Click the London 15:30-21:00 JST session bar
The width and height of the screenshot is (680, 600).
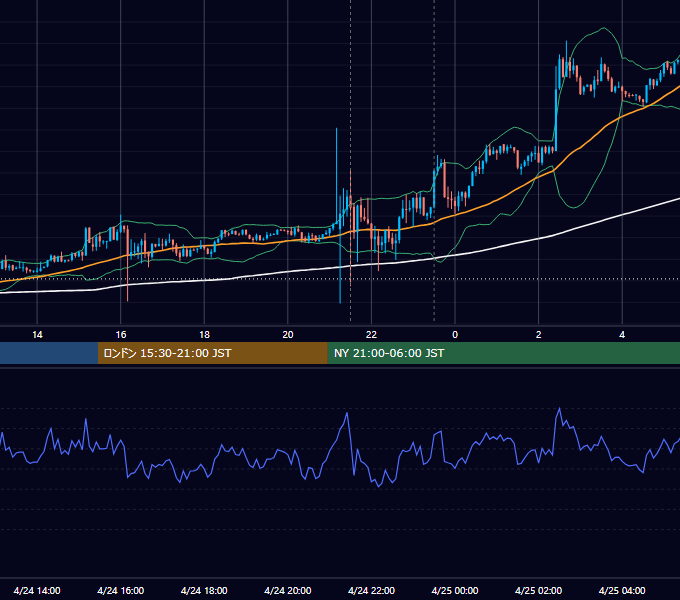(x=212, y=353)
